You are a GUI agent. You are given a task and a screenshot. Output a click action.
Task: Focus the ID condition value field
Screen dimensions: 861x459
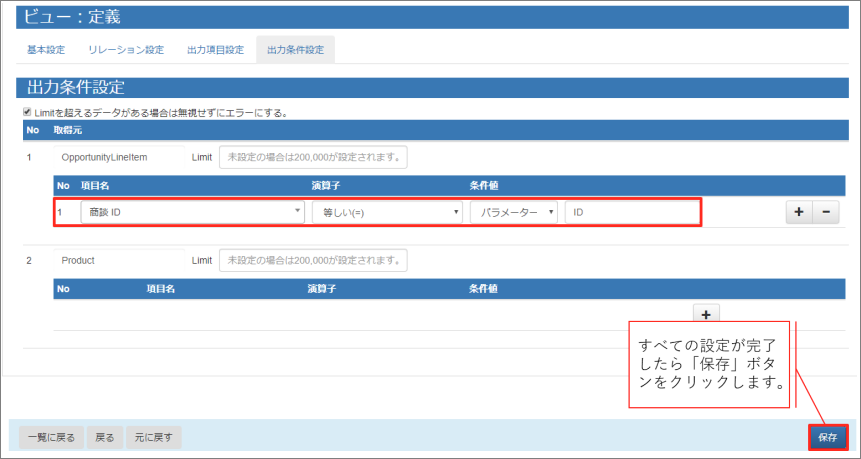(x=631, y=212)
